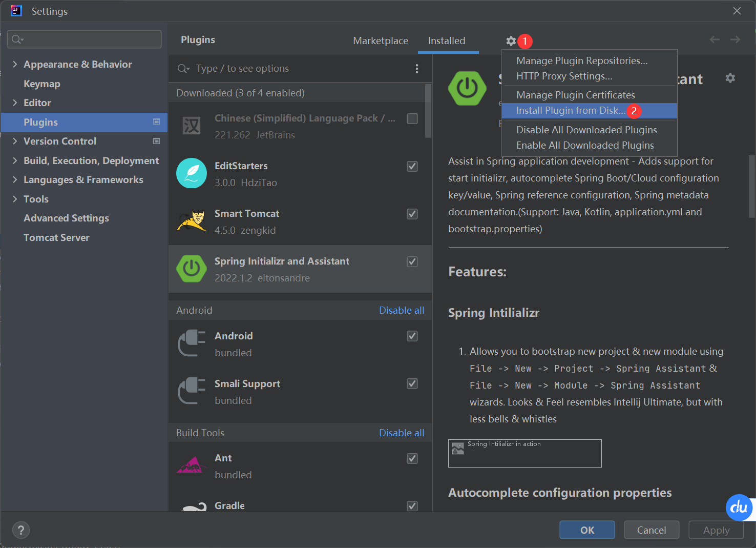
Task: Click the plugin list scrollbar
Action: tap(428, 111)
